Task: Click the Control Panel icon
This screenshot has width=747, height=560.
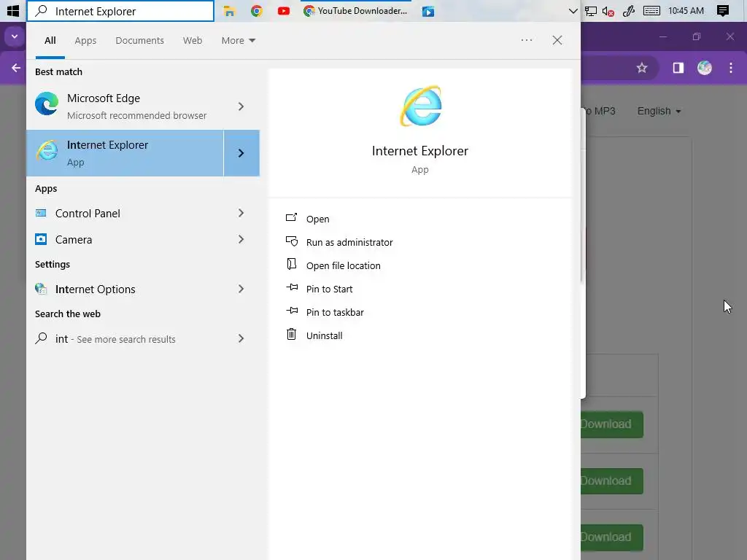Action: (41, 213)
